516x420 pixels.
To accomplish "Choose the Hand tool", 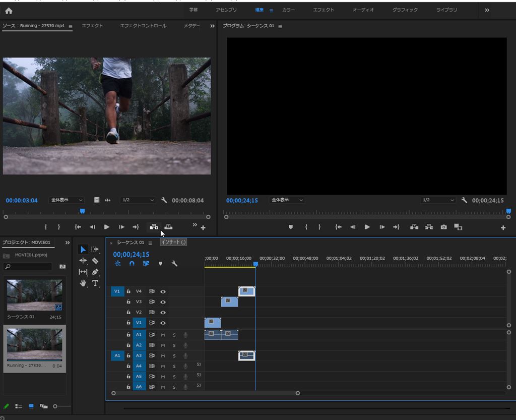I will click(x=83, y=283).
